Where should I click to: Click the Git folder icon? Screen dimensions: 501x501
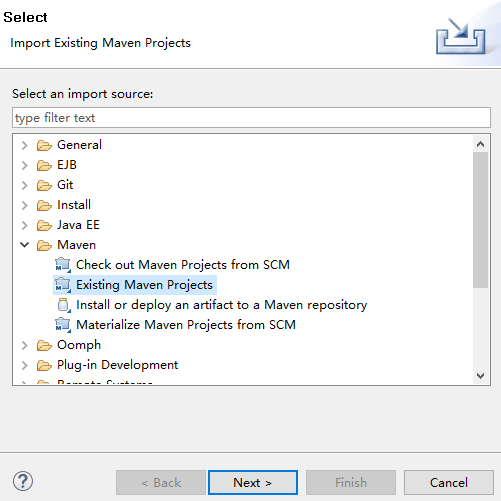(x=44, y=185)
